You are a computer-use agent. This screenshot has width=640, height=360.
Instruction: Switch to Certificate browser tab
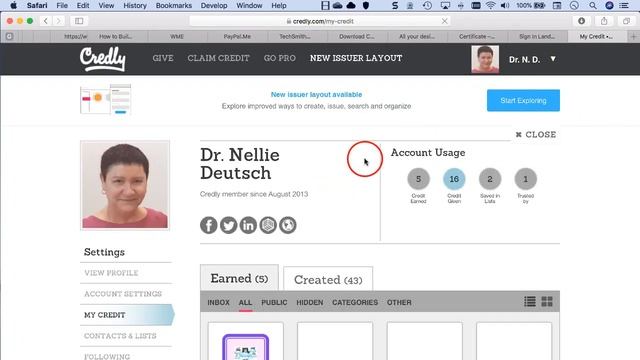(x=477, y=36)
